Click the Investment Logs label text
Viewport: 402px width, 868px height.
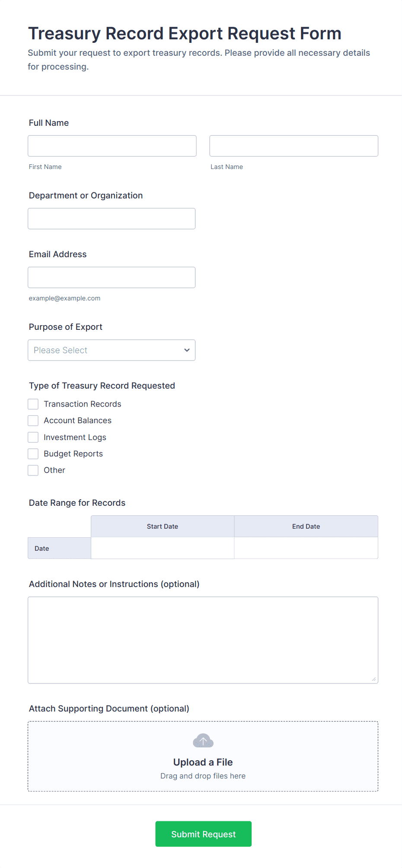point(75,437)
